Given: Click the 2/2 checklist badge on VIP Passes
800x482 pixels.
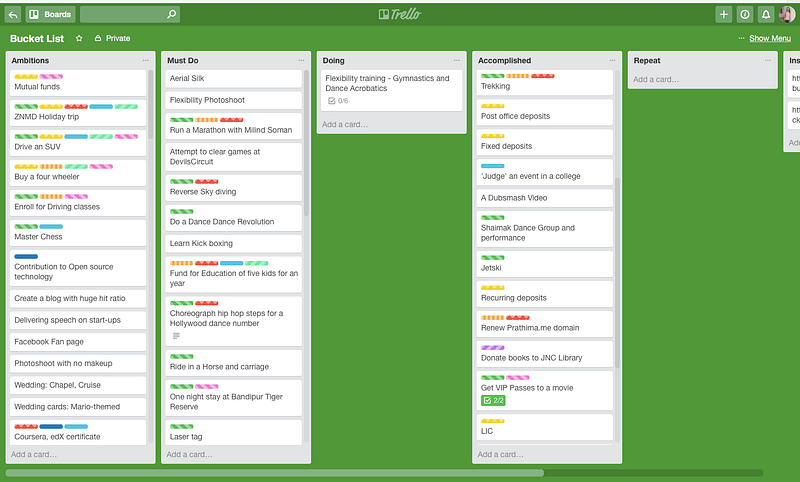Looking at the screenshot, I should click(x=494, y=400).
